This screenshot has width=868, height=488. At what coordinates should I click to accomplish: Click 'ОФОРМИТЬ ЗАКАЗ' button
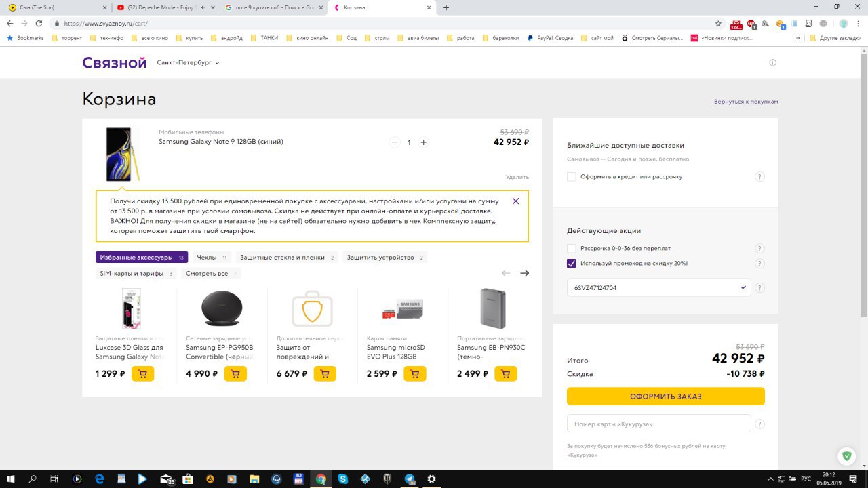[666, 396]
